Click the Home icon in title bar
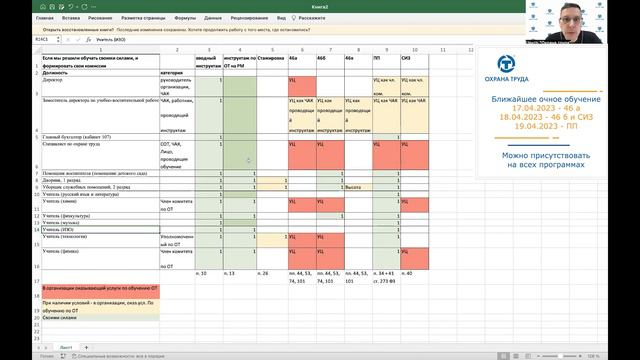The image size is (640, 360). click(43, 7)
